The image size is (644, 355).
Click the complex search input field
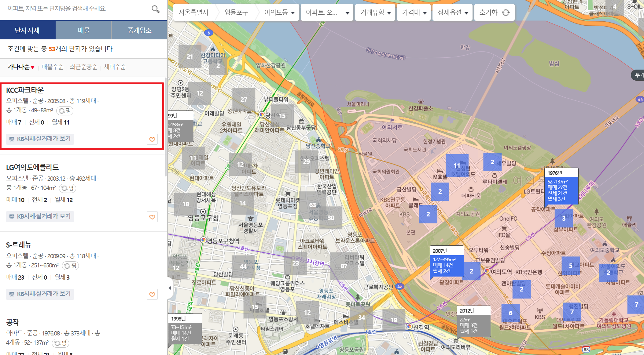point(76,9)
